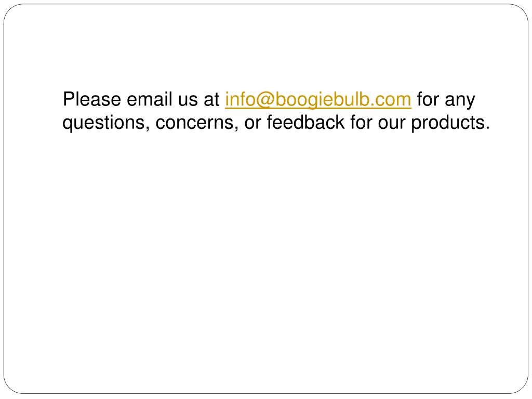Click the bottom-right rounded corner of the slide border

point(522,388)
